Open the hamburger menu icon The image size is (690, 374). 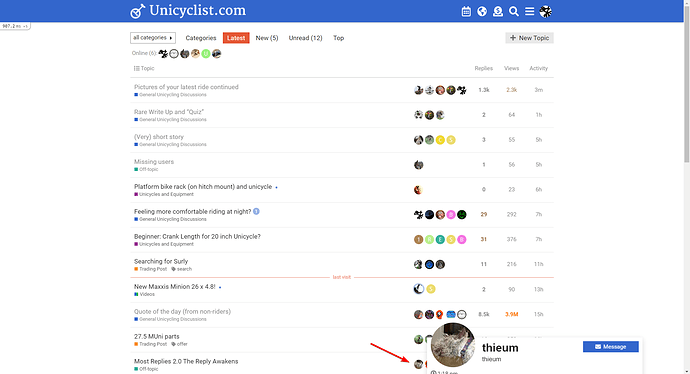(529, 11)
